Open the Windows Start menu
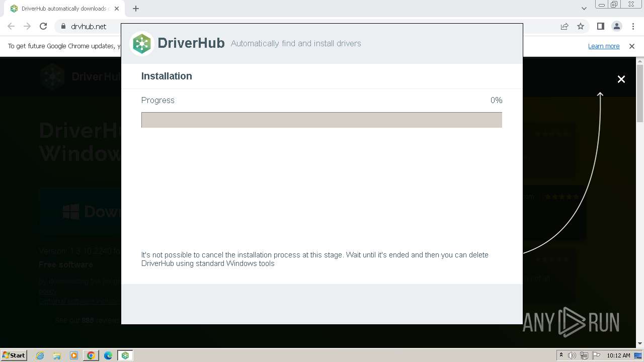This screenshot has width=644, height=362. pyautogui.click(x=14, y=355)
